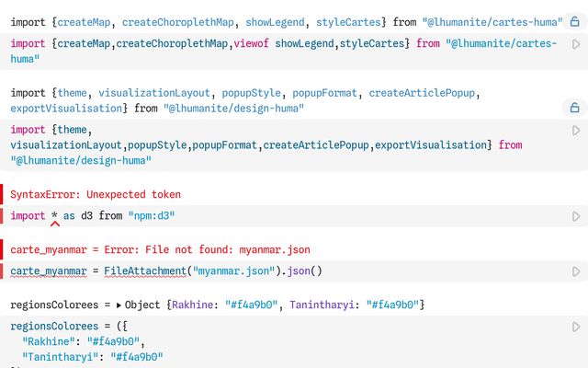Click FileAttachment in the code cell
Viewport: 588px width, 368px height.
(145, 271)
